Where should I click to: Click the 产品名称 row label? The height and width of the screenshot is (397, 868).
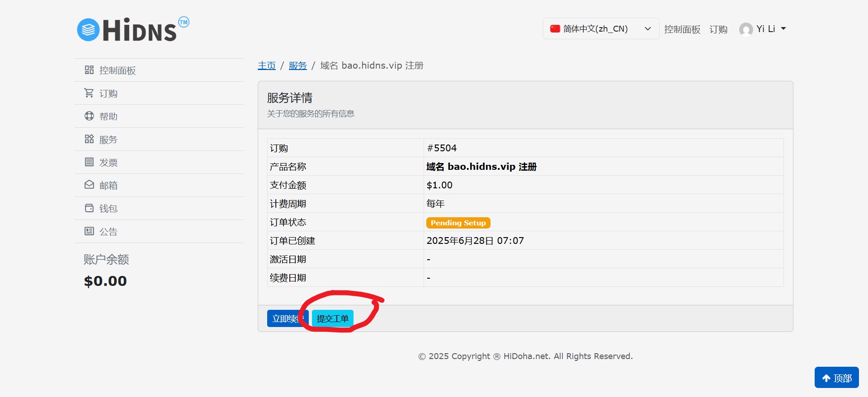(x=288, y=166)
